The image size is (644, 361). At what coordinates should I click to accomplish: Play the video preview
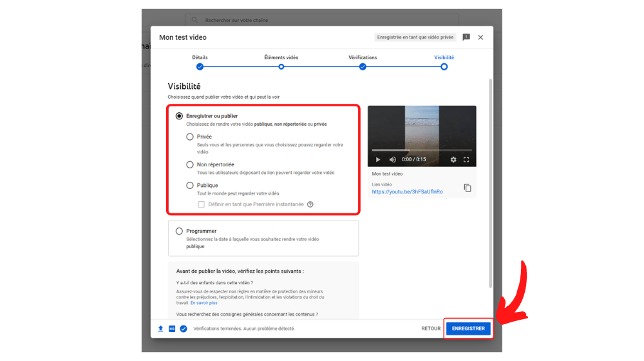(x=378, y=159)
